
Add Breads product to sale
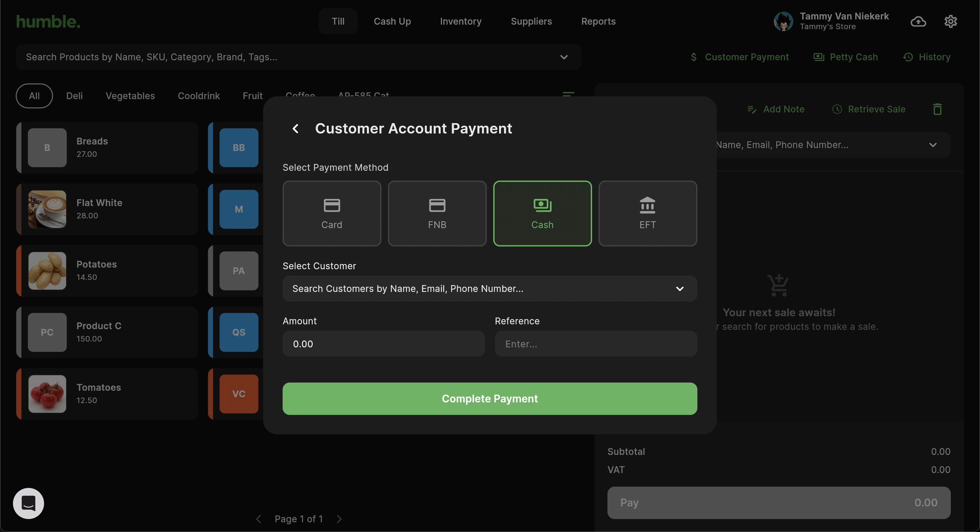pyautogui.click(x=107, y=147)
